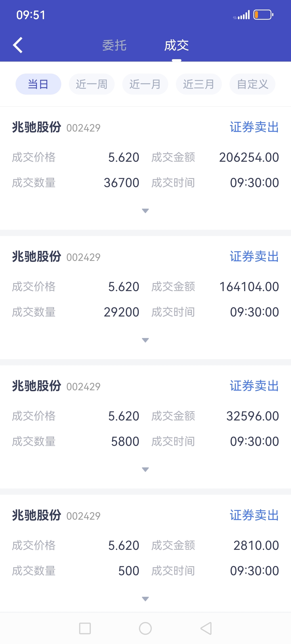
Task: Choose the 近三月 filter pill
Action: [x=199, y=84]
